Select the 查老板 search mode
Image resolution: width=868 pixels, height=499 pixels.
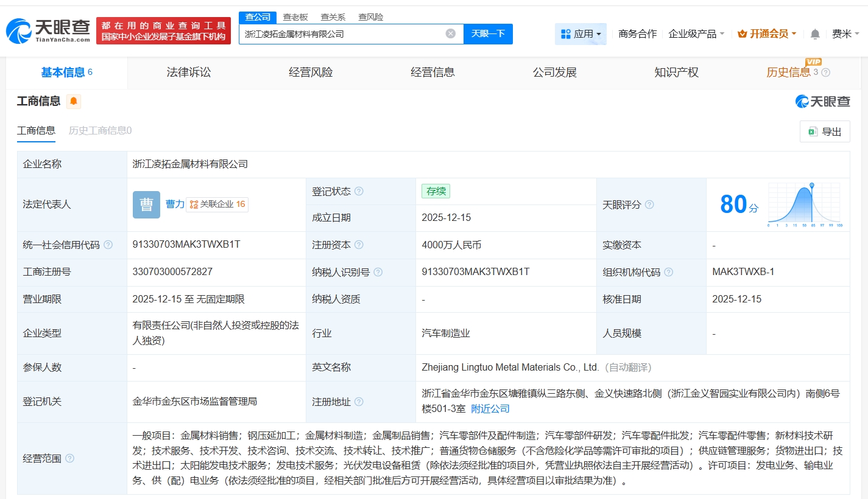pos(295,17)
